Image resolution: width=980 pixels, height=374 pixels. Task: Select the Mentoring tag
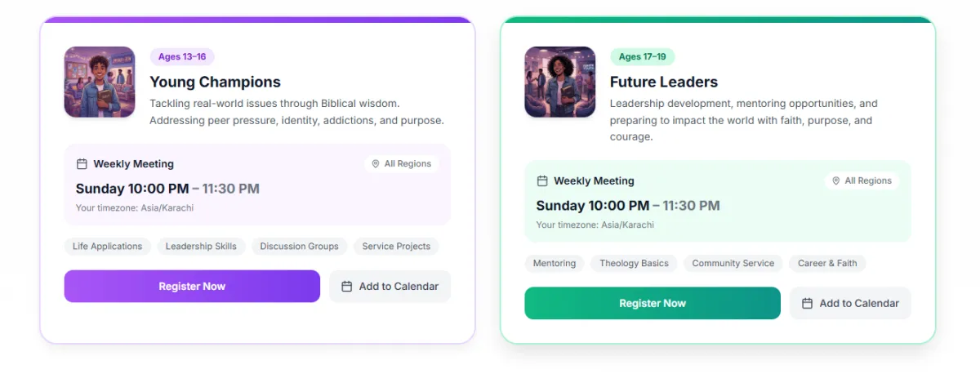555,264
